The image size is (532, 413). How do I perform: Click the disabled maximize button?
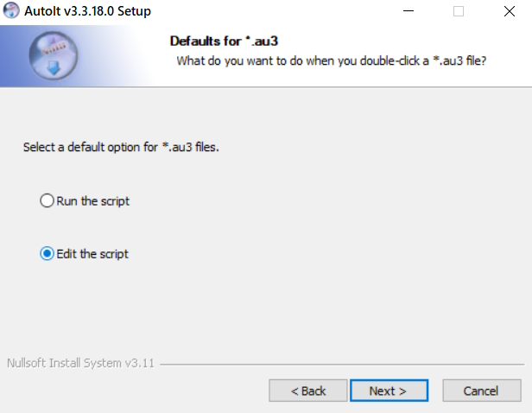tap(458, 11)
